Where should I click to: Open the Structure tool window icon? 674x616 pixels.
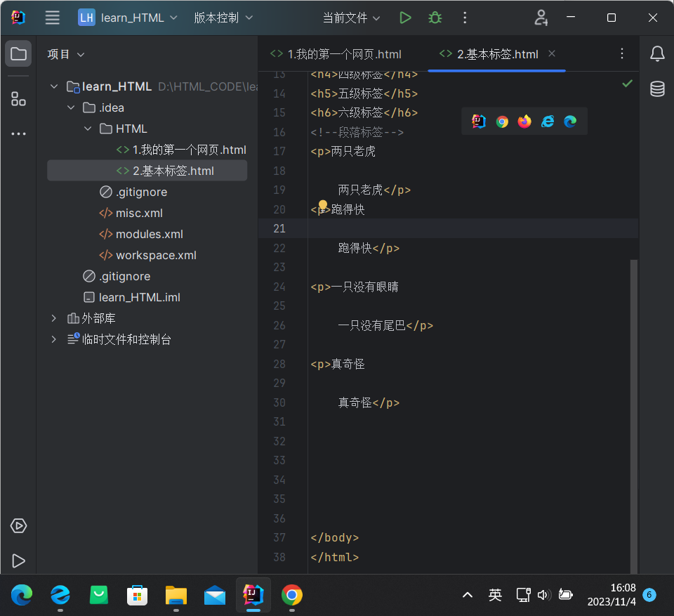coord(18,99)
